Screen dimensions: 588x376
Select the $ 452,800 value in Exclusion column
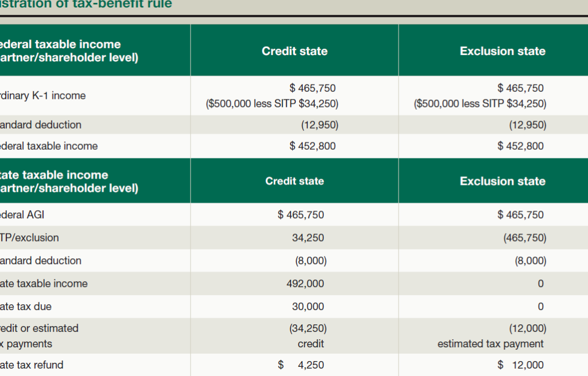point(520,146)
